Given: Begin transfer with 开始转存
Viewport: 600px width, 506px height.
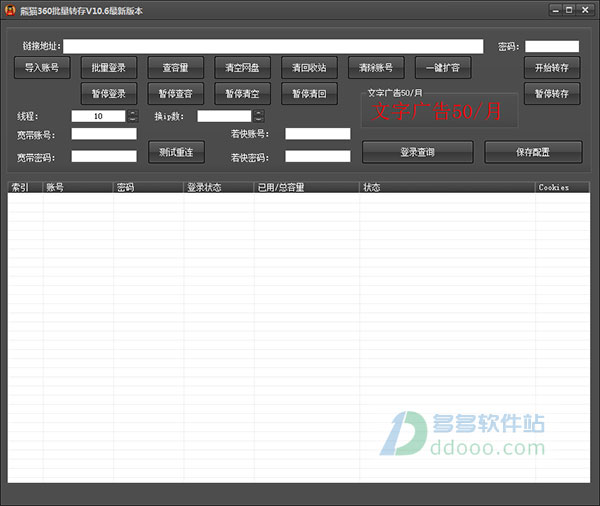Looking at the screenshot, I should (x=552, y=68).
